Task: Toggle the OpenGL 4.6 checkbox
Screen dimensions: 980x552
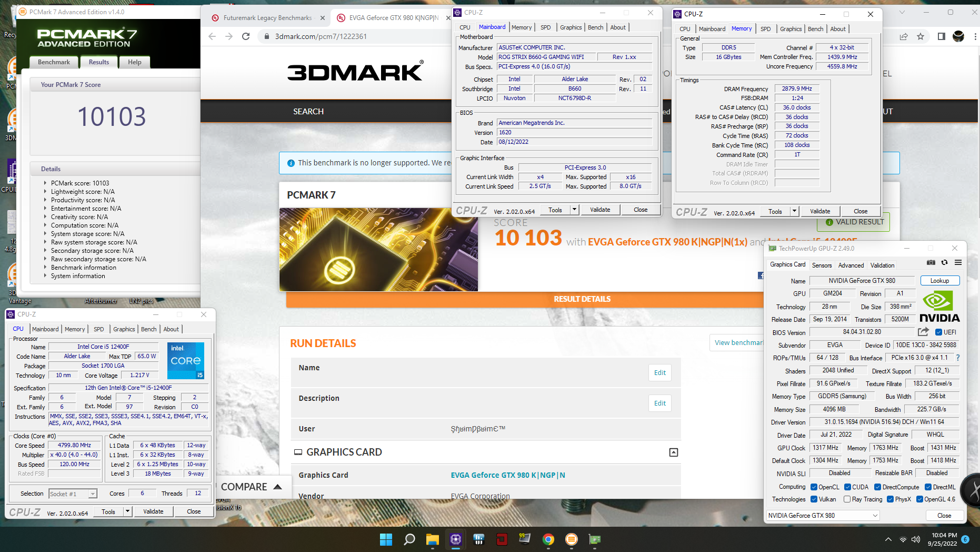Action: pyautogui.click(x=919, y=499)
